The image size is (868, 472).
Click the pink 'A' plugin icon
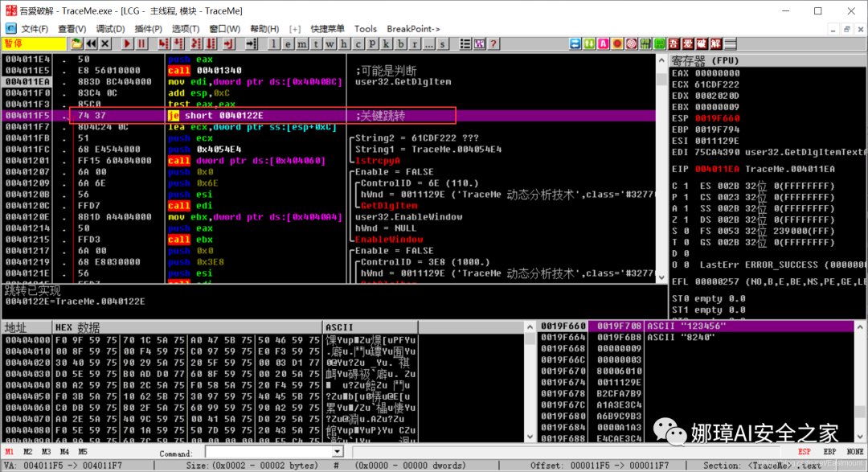pyautogui.click(x=603, y=43)
